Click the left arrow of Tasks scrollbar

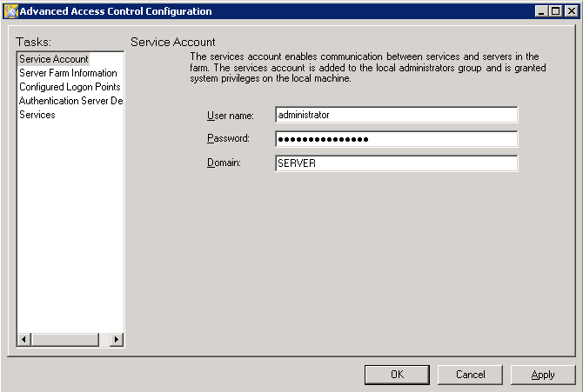[x=24, y=339]
